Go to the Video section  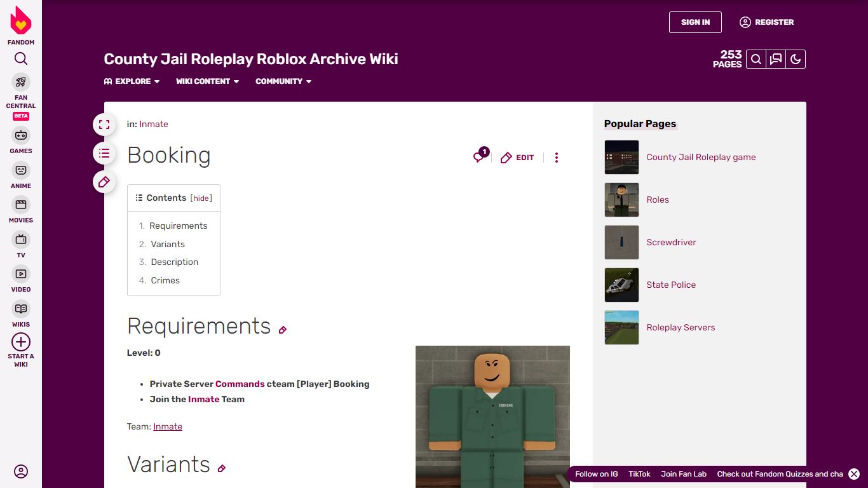21,279
